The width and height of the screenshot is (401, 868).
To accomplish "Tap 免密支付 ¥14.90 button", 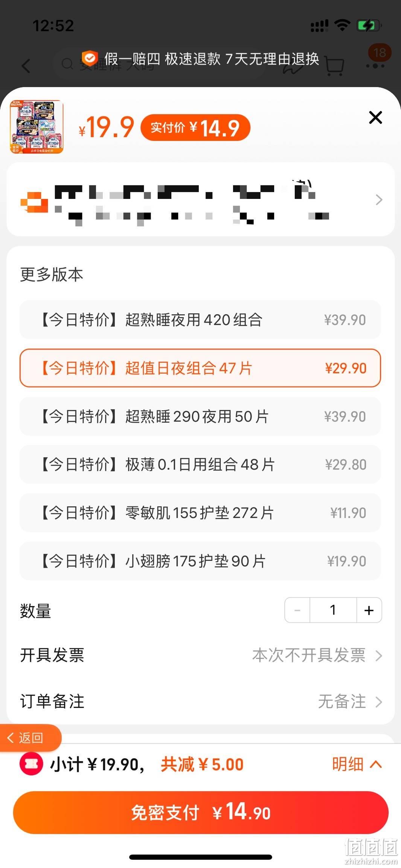I will [x=201, y=812].
